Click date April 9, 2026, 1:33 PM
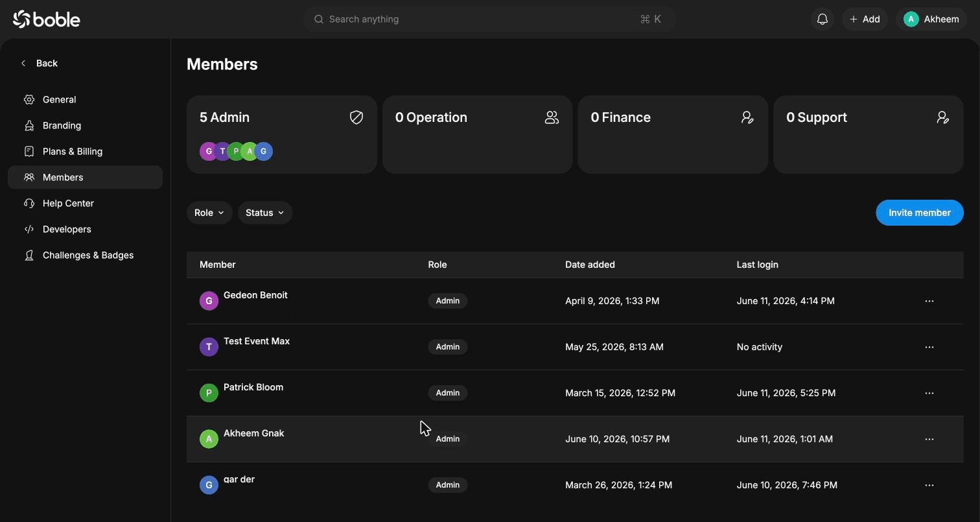980x522 pixels. (x=612, y=301)
